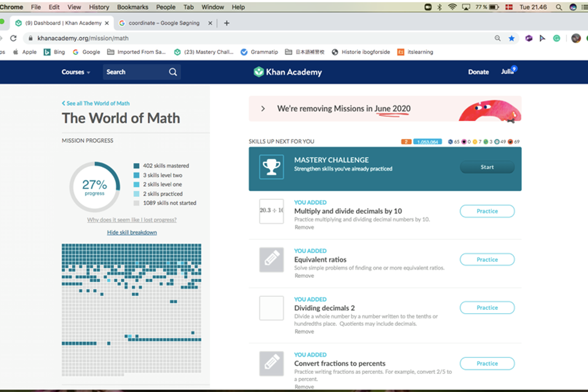Image resolution: width=588 pixels, height=392 pixels.
Task: Click the orange streak badge showing 2
Action: 406,142
